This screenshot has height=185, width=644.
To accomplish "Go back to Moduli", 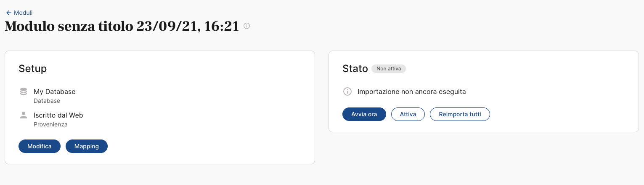I will (19, 13).
